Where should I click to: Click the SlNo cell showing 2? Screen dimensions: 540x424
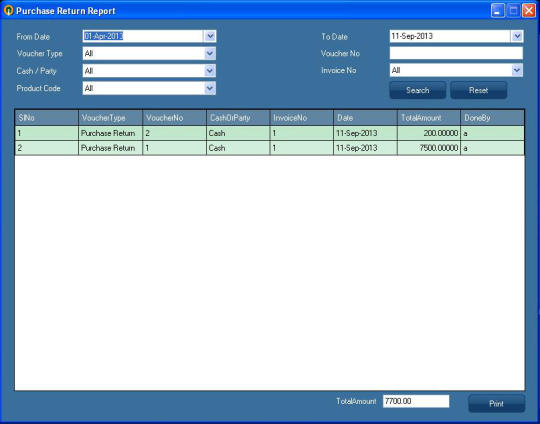[47, 148]
